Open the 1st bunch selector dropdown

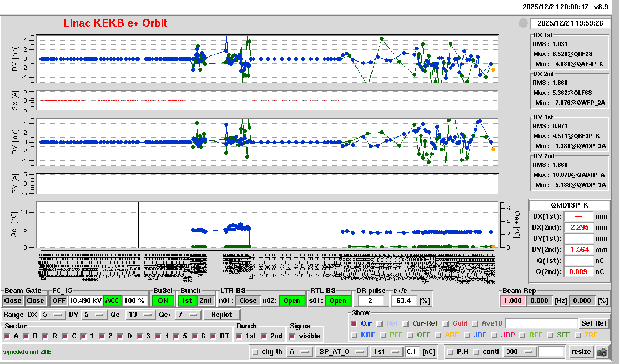(386, 352)
